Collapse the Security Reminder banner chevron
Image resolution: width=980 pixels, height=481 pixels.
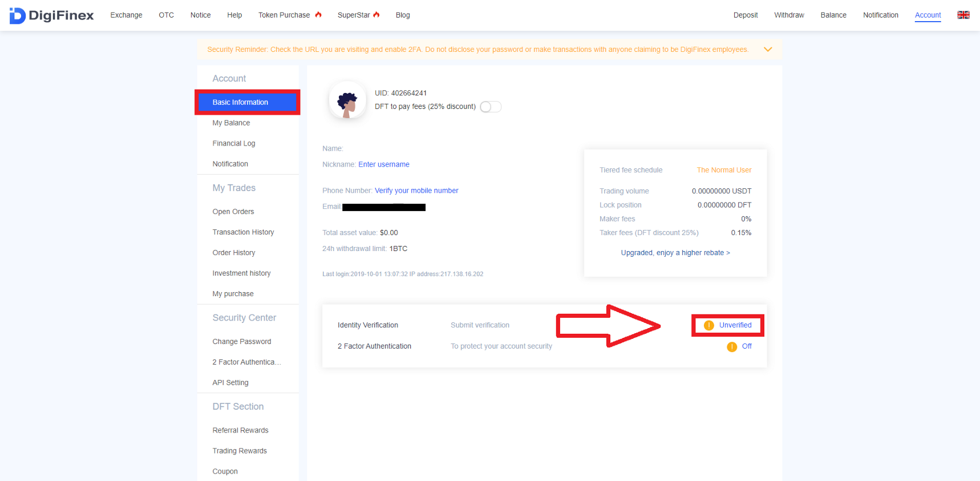point(768,50)
